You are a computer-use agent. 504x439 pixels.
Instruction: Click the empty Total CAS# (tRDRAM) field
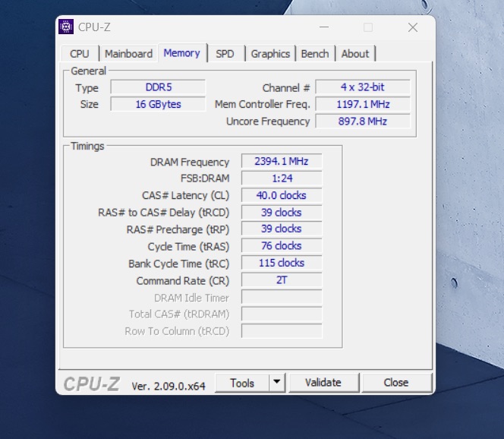pyautogui.click(x=282, y=314)
